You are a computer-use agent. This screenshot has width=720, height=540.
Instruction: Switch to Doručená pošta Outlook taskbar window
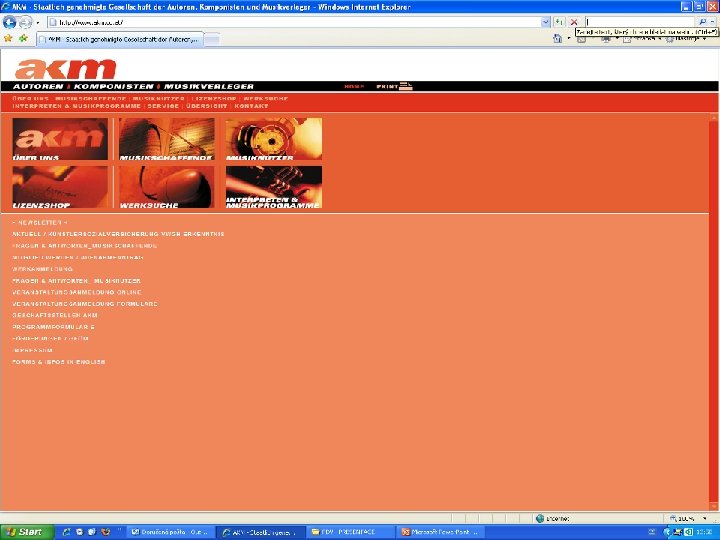click(169, 532)
